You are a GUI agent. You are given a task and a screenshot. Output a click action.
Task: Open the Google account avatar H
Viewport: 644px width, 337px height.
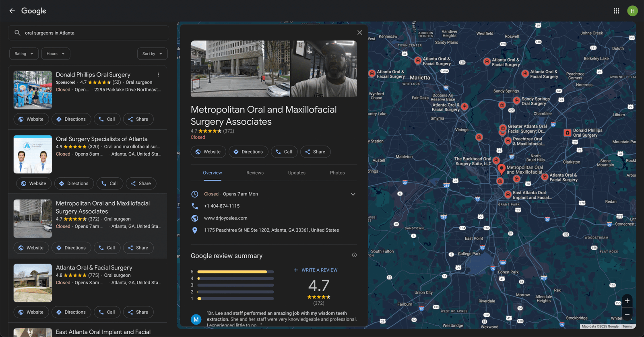tap(632, 11)
